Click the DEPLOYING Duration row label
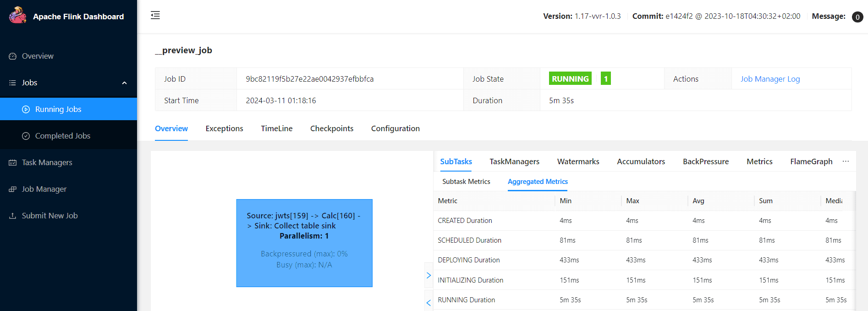This screenshot has height=311, width=868. pyautogui.click(x=468, y=260)
